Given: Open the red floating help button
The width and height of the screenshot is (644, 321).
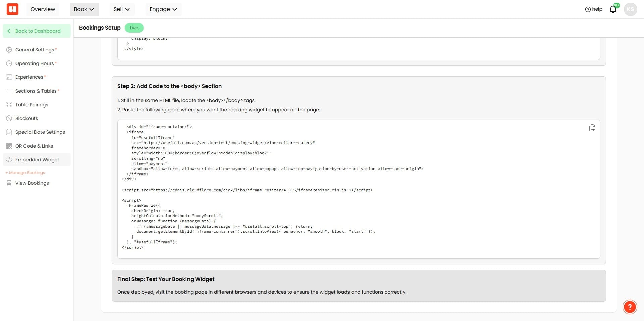Looking at the screenshot, I should (x=630, y=307).
